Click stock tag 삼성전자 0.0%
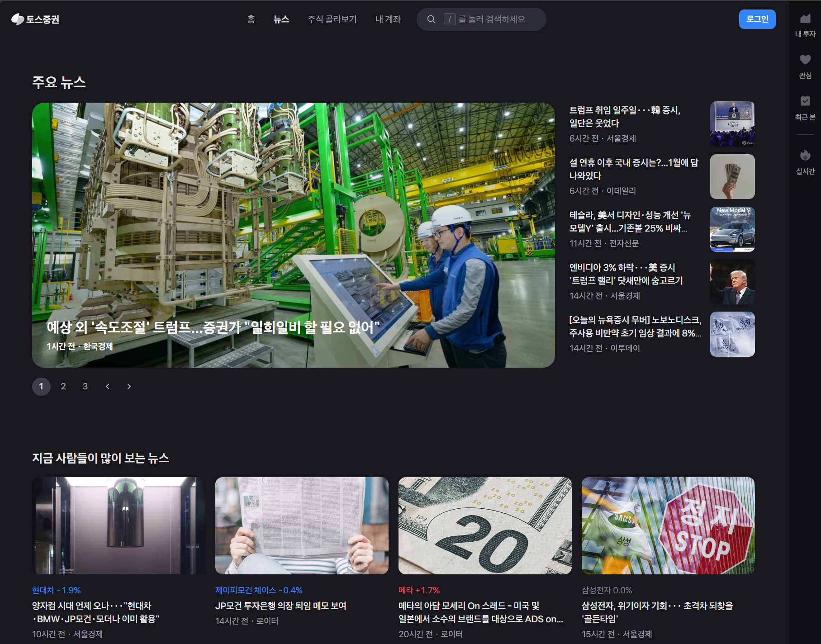Screen dimensions: 821x644 point(607,590)
